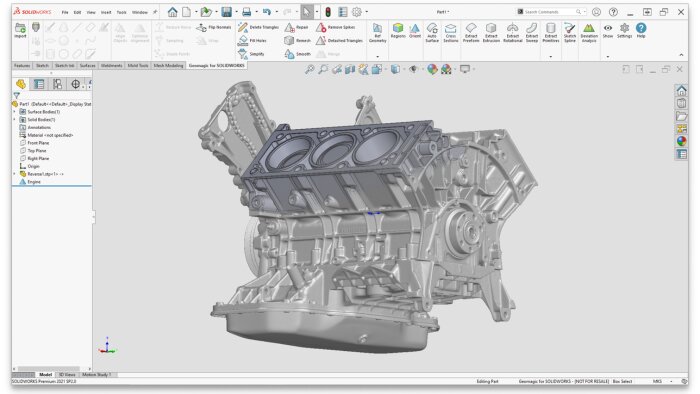Viewport: 700px width, 394px height.
Task: Click the Search Commands field
Action: click(550, 12)
